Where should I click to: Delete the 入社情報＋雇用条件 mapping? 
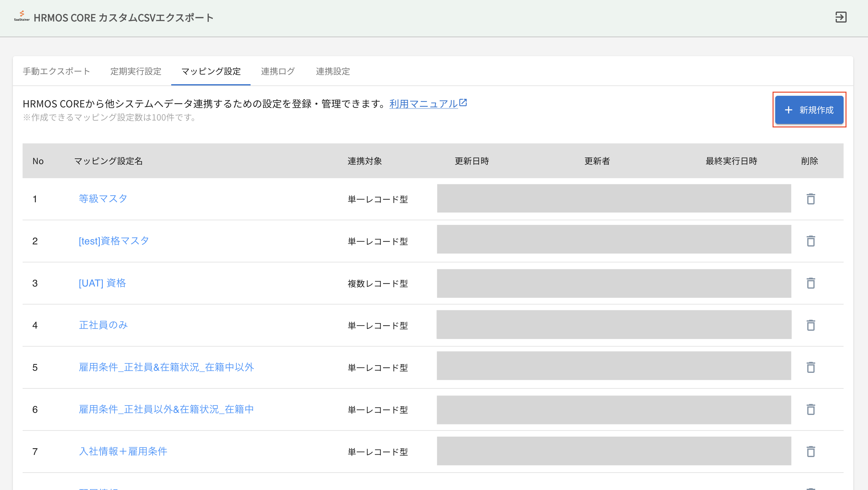click(811, 452)
